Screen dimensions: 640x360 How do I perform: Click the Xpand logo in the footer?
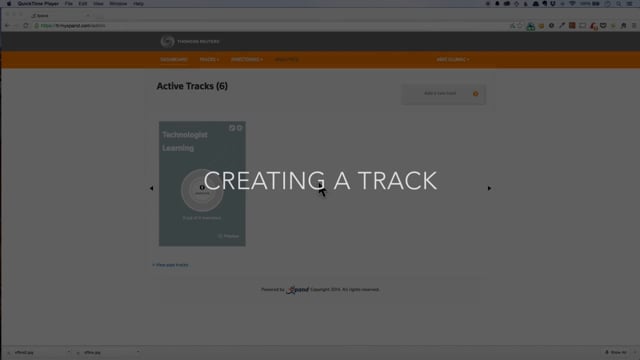(298, 290)
